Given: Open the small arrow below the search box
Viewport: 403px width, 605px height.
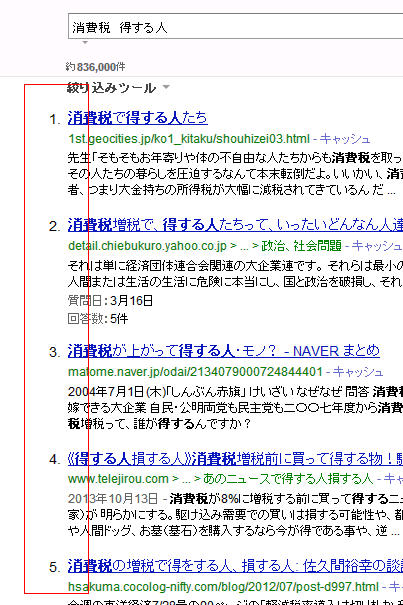Looking at the screenshot, I should tap(85, 42).
